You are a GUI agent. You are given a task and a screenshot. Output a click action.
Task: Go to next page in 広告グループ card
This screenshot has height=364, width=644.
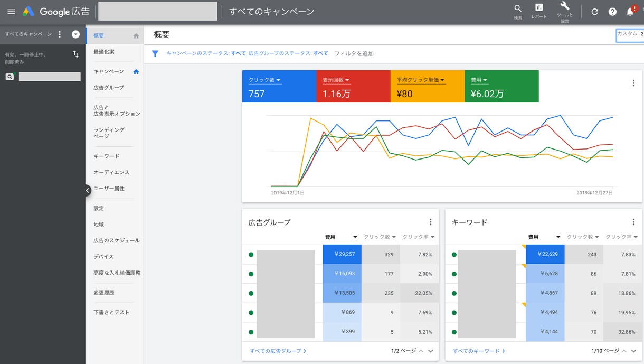pos(431,351)
